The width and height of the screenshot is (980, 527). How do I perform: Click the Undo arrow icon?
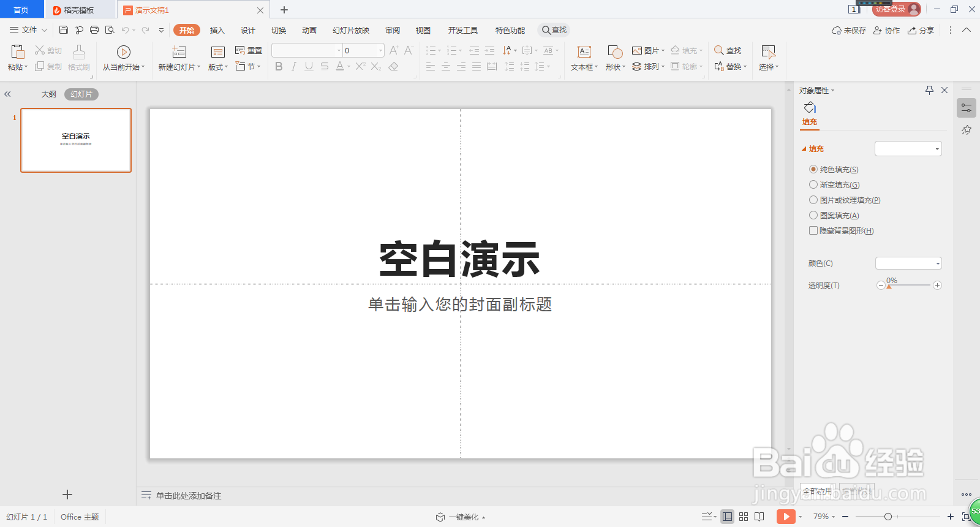pos(125,30)
